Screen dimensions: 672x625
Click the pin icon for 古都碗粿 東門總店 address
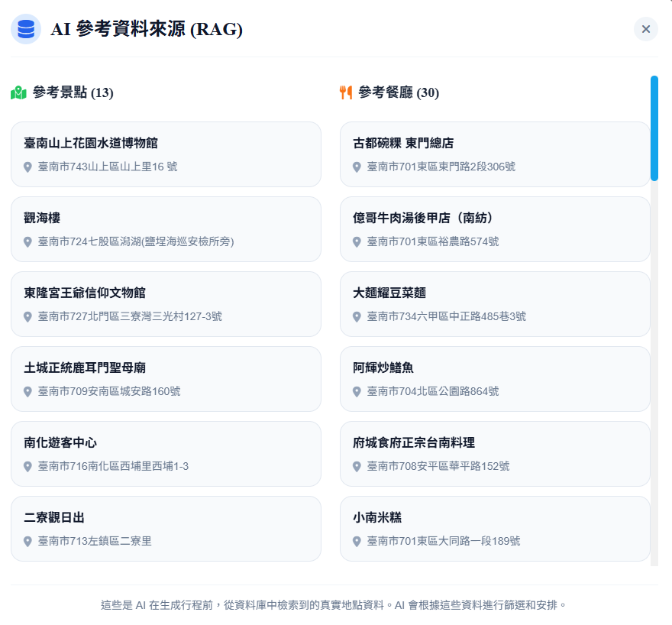click(x=357, y=167)
